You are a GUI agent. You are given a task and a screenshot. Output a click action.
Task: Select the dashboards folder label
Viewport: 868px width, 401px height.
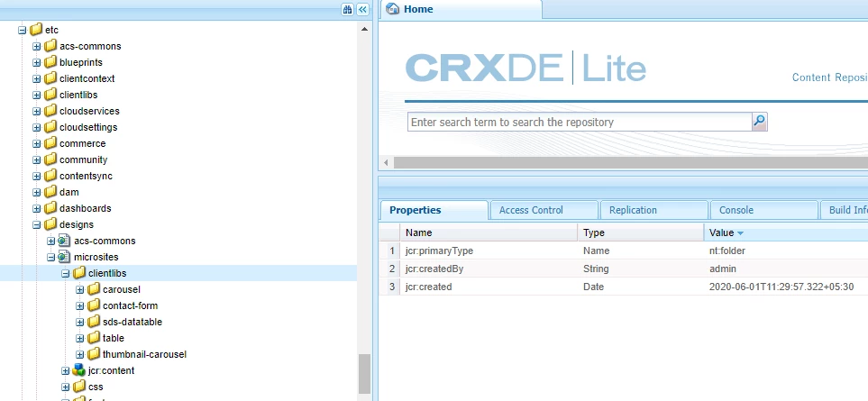click(x=86, y=208)
